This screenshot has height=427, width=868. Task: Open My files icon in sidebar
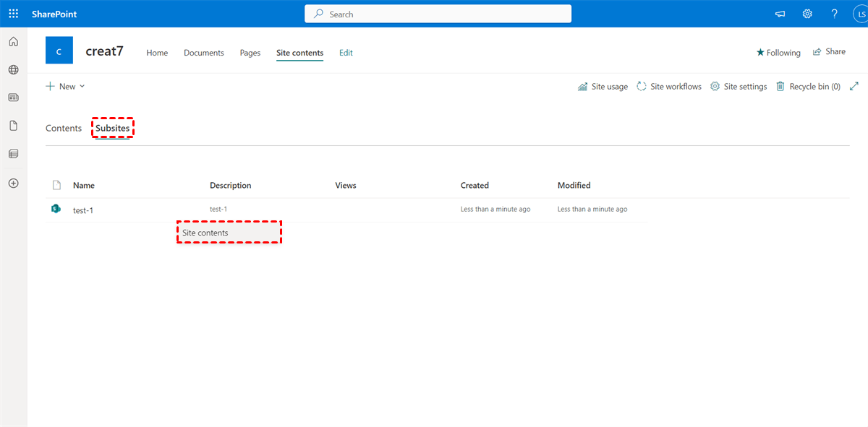tap(13, 126)
